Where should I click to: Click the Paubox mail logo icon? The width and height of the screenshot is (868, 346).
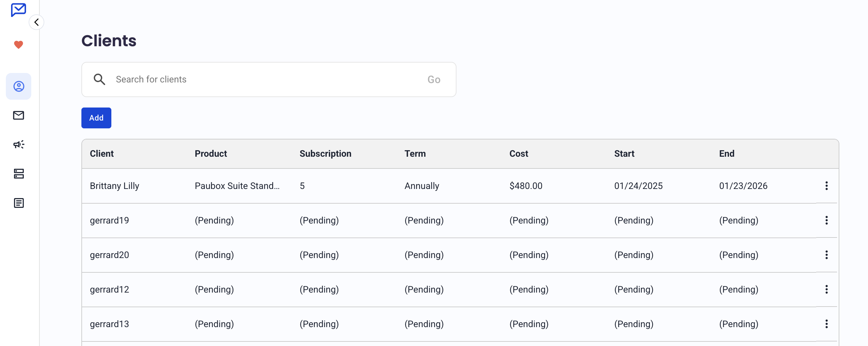18,10
